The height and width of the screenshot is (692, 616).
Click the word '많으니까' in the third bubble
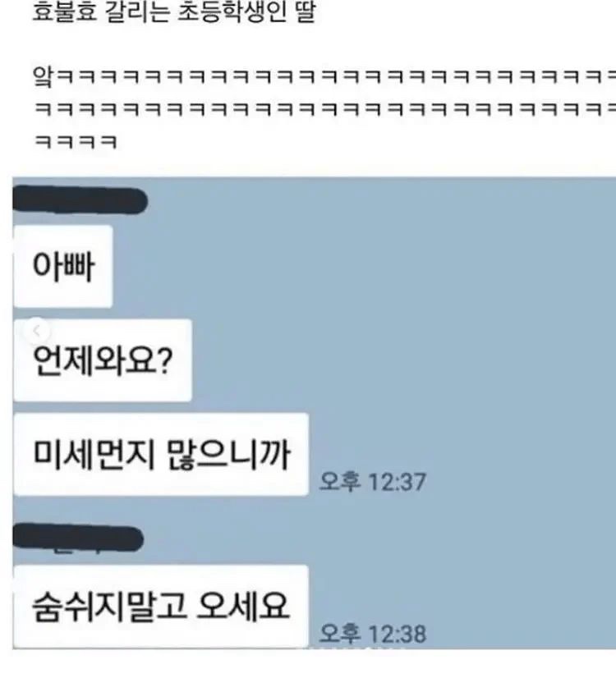228,454
